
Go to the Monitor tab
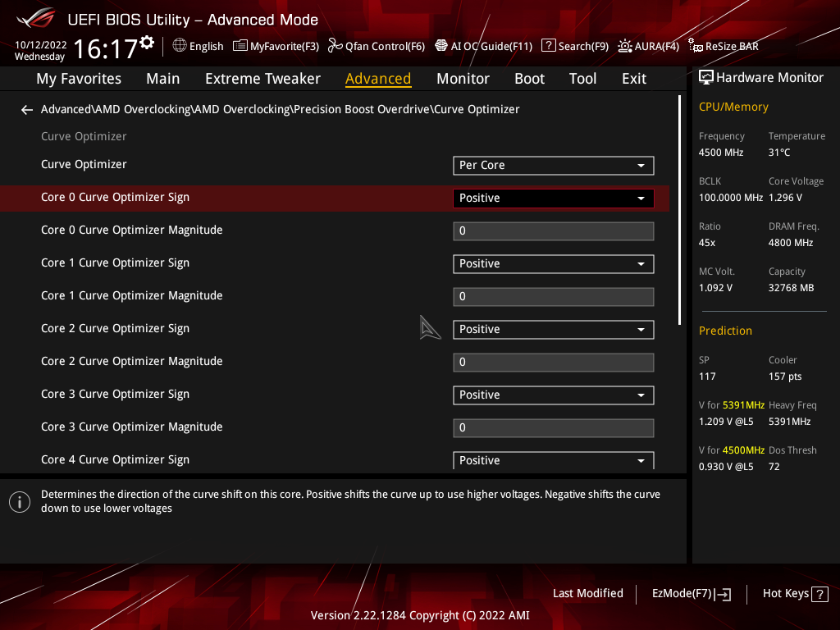point(463,79)
